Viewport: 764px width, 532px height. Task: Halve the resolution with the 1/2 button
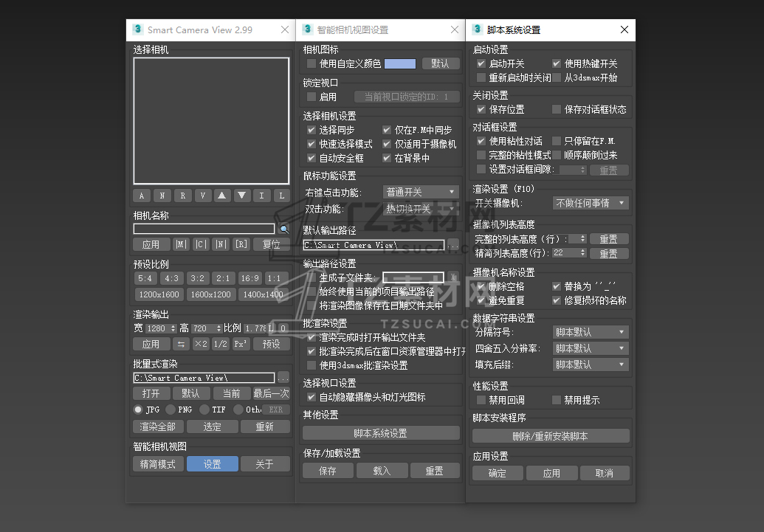tap(221, 344)
